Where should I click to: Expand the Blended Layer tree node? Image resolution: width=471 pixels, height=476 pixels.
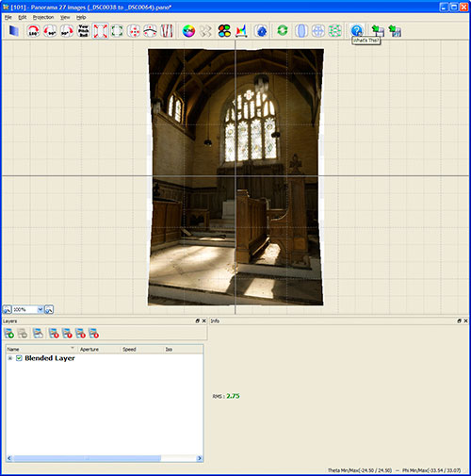10,358
